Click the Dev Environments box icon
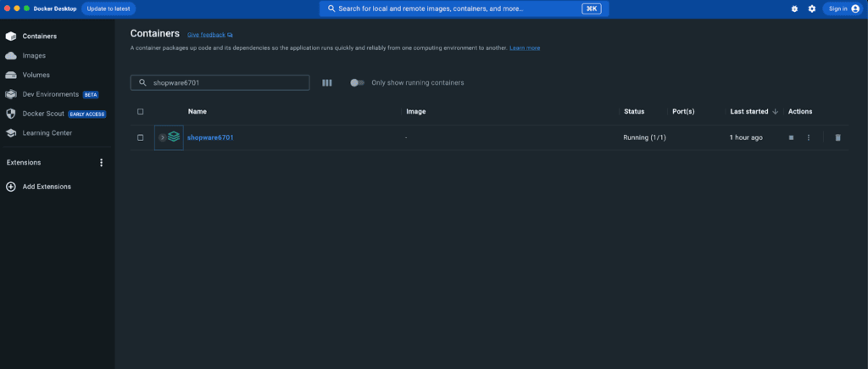Viewport: 868px width, 369px height. [x=10, y=94]
